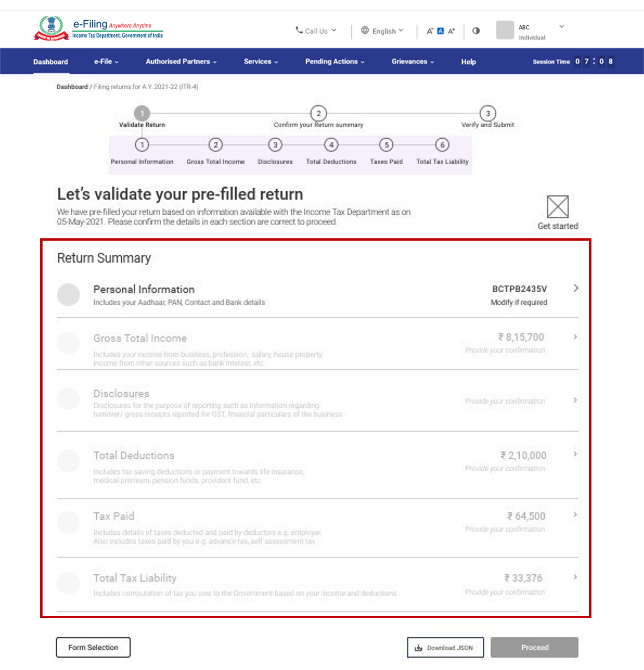Open the Tax Paid section

(317, 529)
